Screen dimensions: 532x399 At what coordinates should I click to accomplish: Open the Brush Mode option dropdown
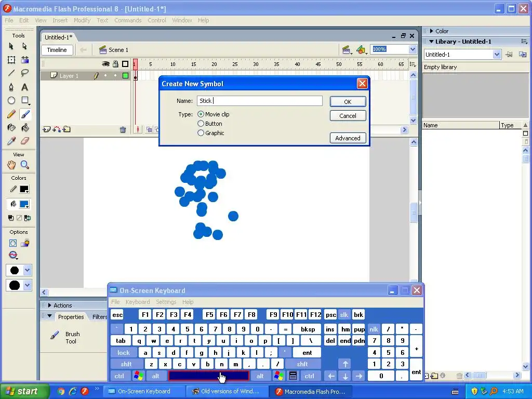tap(13, 255)
